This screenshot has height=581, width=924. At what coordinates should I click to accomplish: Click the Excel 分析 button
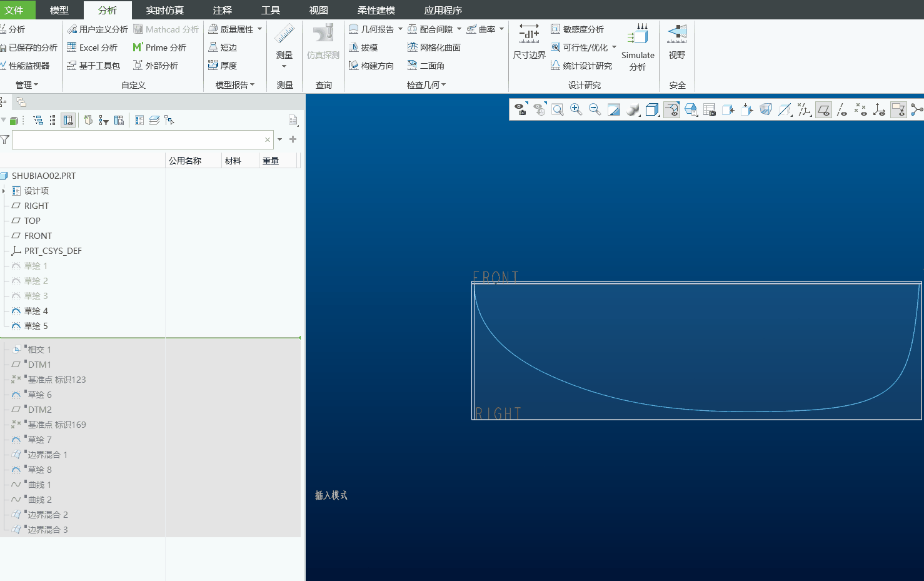click(x=93, y=48)
